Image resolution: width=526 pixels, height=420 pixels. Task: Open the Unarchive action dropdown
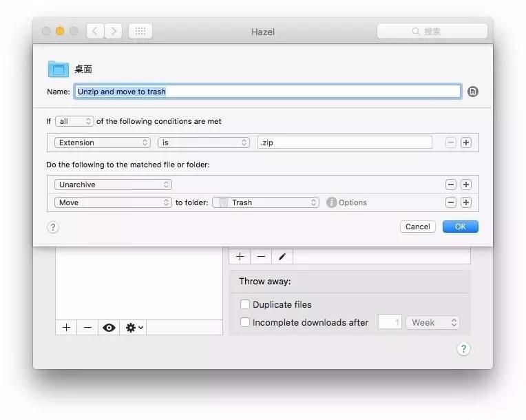tap(113, 185)
